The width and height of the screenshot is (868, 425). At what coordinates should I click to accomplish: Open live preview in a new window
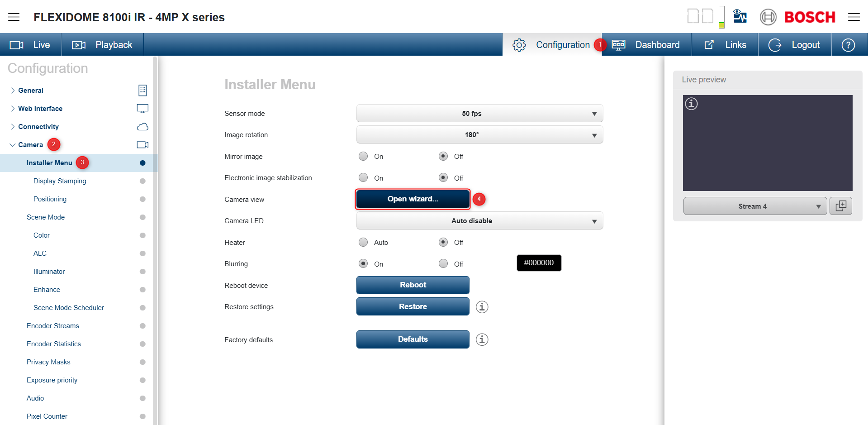(x=841, y=206)
